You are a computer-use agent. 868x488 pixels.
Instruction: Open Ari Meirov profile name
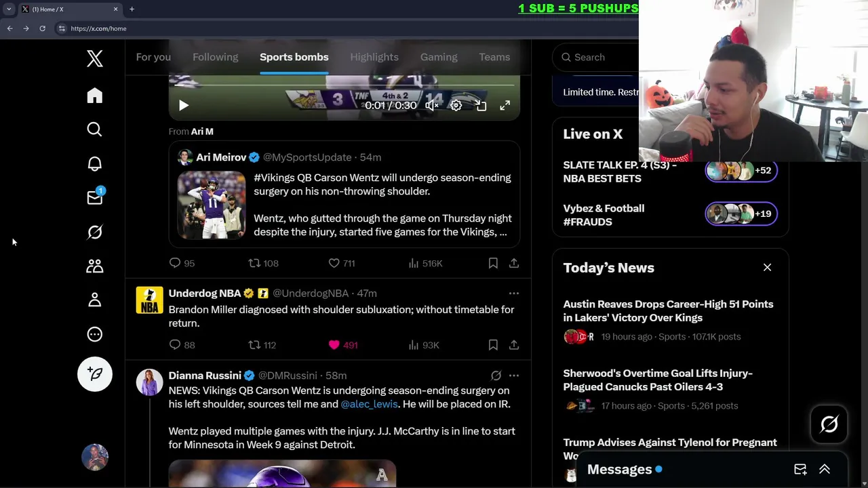click(221, 157)
